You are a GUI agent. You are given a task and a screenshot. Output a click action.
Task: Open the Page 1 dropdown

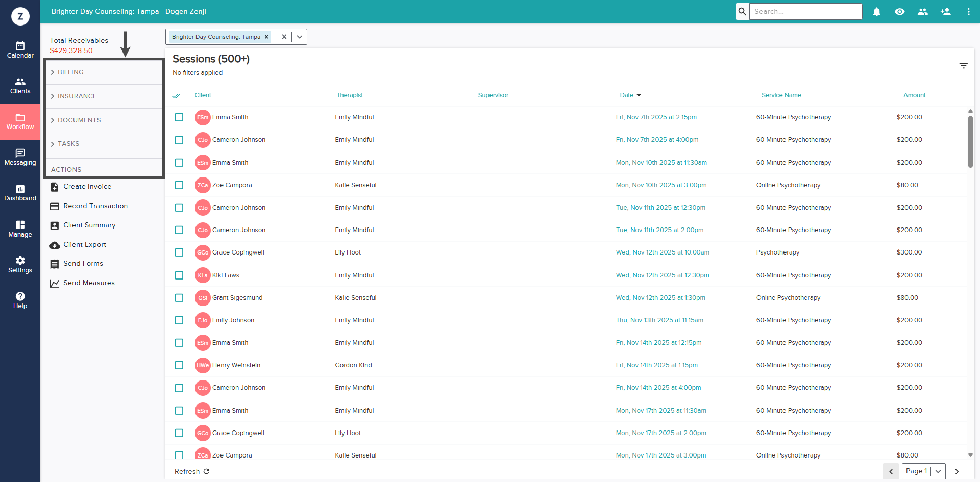924,471
